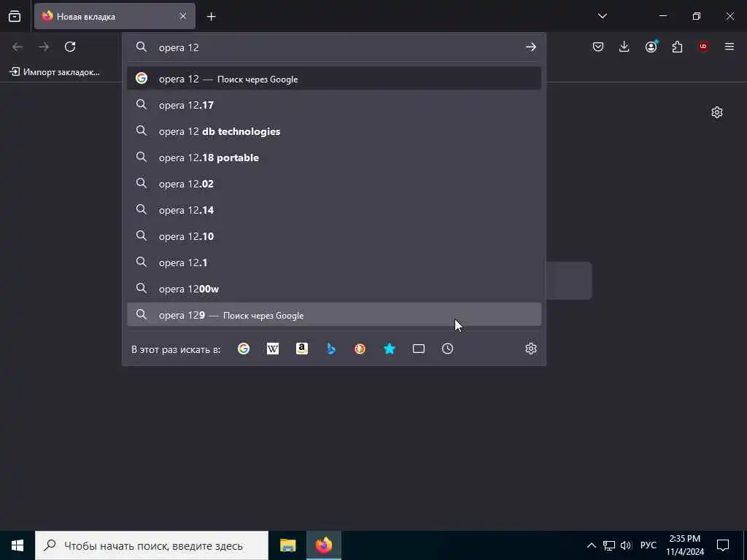
Task: Open a new tab with plus button
Action: click(211, 17)
